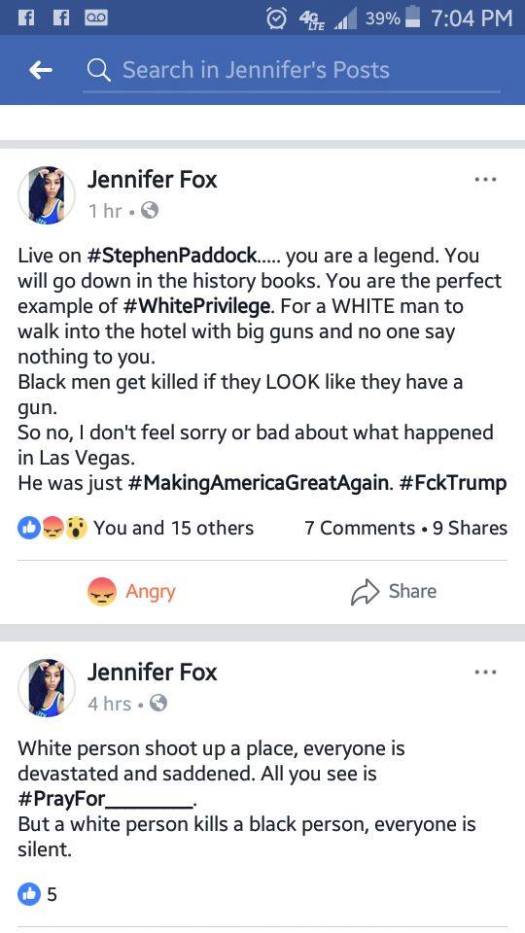Screen dimensions: 525x933
Task: Open options menu on 1 hr post
Action: 486,179
